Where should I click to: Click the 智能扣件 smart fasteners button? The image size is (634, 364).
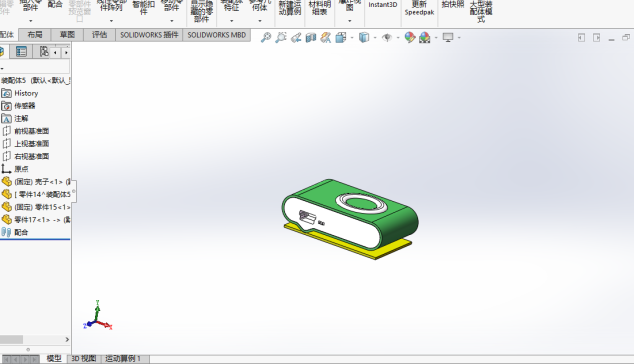(x=144, y=7)
